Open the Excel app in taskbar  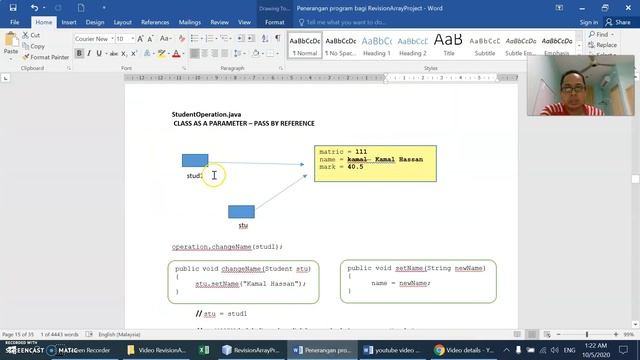pyautogui.click(x=204, y=350)
